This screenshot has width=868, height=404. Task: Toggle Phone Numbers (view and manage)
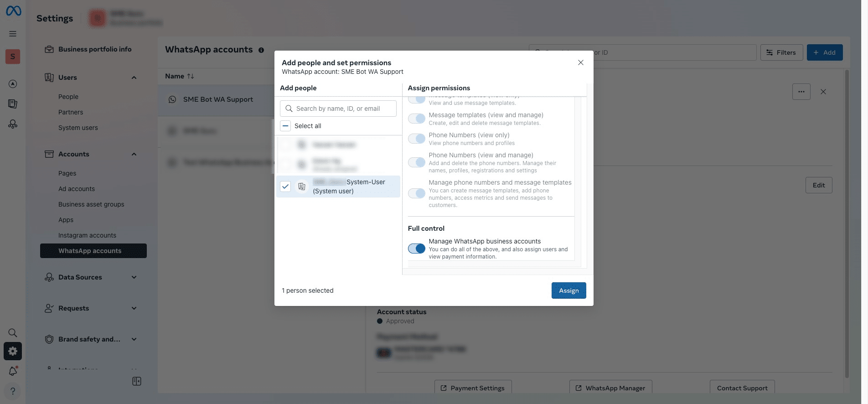417,162
